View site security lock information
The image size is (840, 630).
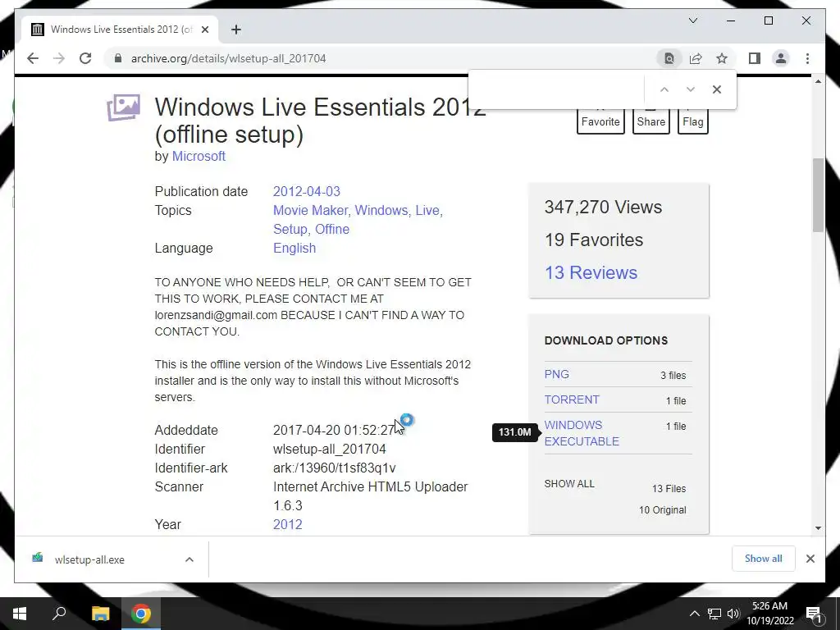point(118,58)
